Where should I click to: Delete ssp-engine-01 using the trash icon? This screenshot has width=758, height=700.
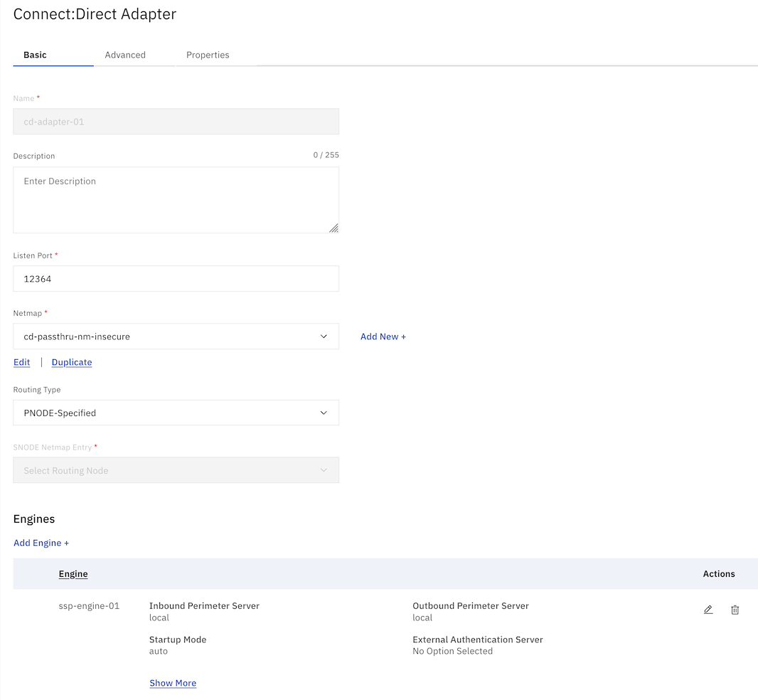[735, 610]
